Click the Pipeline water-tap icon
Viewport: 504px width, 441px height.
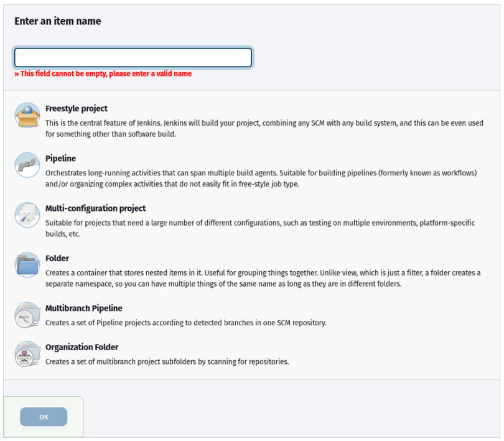27,165
